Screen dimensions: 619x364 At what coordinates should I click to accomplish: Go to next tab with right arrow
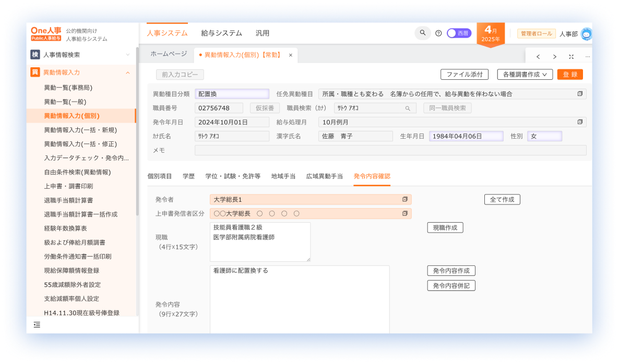click(555, 57)
